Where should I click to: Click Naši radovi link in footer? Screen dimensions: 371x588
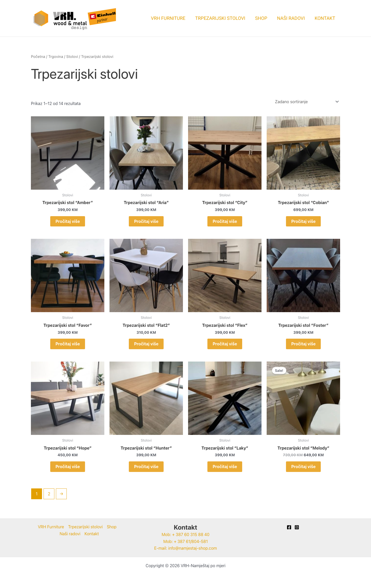coord(70,534)
